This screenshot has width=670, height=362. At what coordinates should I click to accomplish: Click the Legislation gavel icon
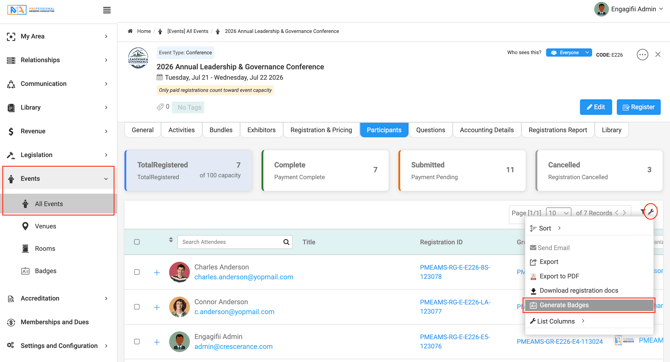click(11, 155)
